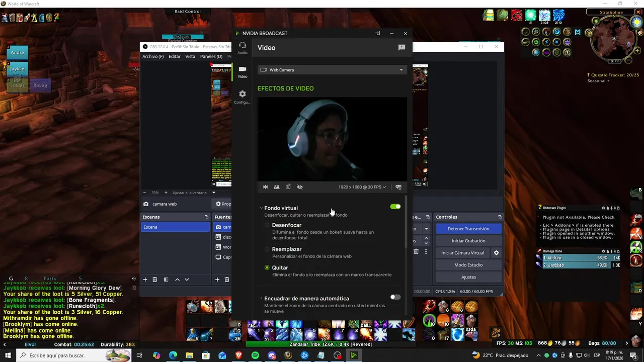Image resolution: width=644 pixels, height=362 pixels.
Task: Remove source with trash icon in Fuentes
Action: [x=227, y=280]
